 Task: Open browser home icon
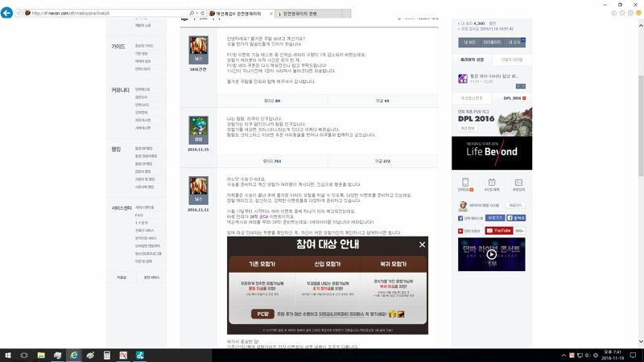(614, 13)
